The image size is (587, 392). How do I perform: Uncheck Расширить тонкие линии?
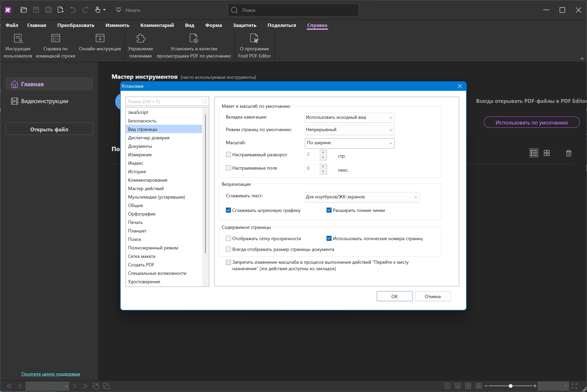[329, 210]
